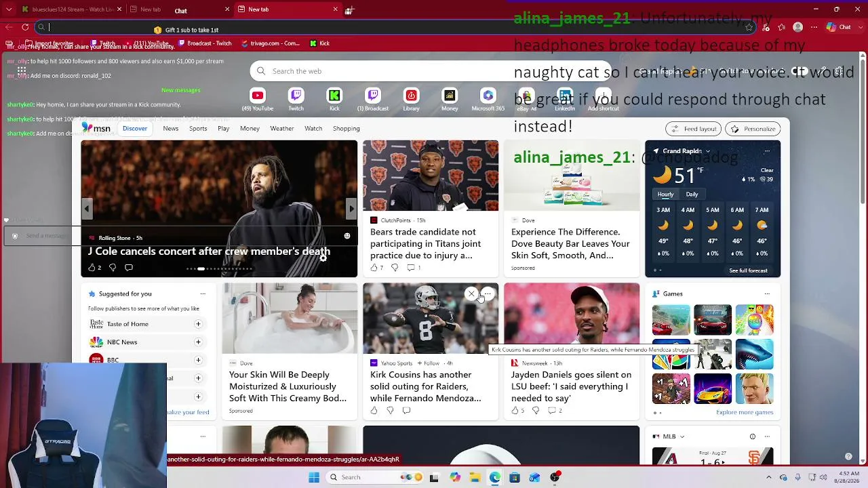This screenshot has width=868, height=488.
Task: Like the Kirk Cousins article
Action: point(374,410)
